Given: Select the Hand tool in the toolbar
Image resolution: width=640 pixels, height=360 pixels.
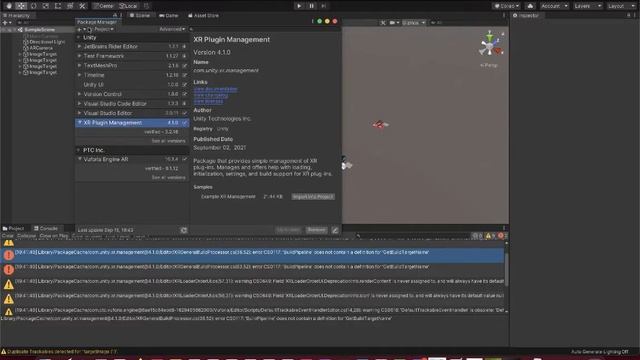Looking at the screenshot, I should [x=9, y=6].
